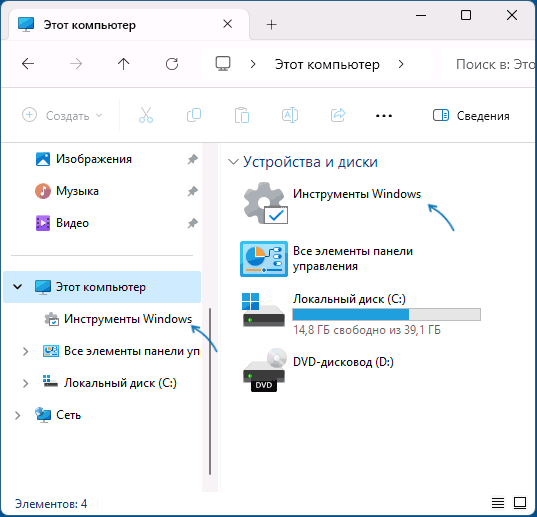Click Инструменты Windows label in content pane
The image size is (537, 517).
click(x=357, y=194)
